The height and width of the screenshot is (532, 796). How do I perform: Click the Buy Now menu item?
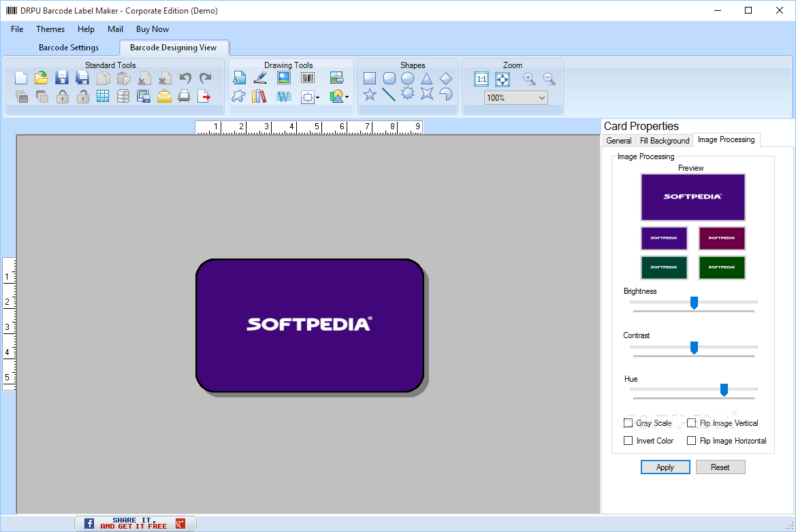153,29
